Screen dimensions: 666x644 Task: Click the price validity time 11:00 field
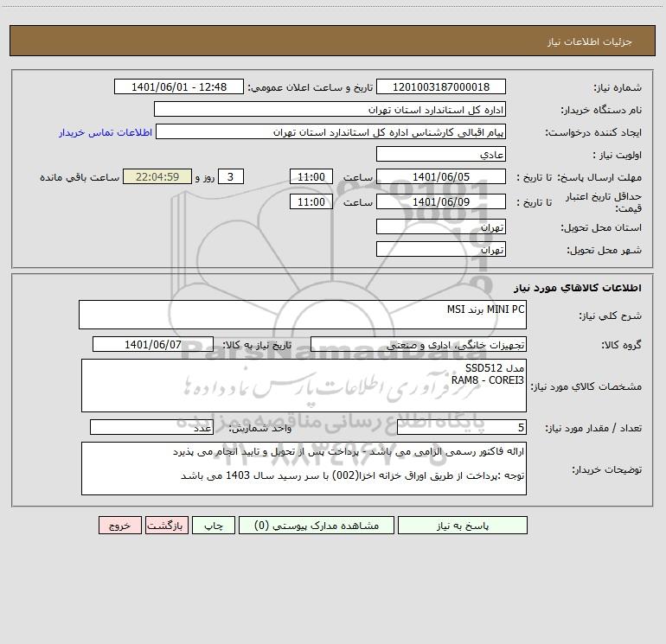[x=311, y=202]
